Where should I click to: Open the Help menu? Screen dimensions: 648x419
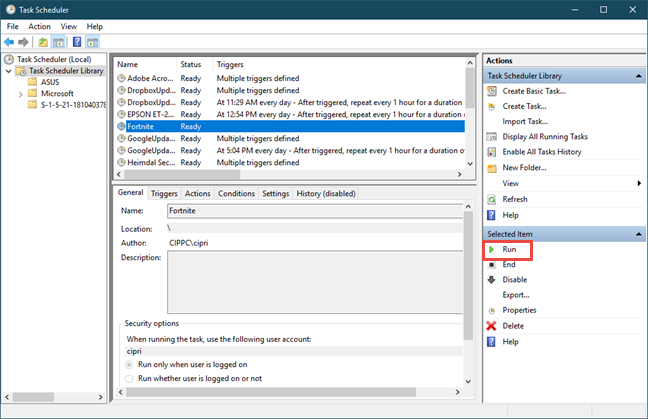pyautogui.click(x=94, y=26)
